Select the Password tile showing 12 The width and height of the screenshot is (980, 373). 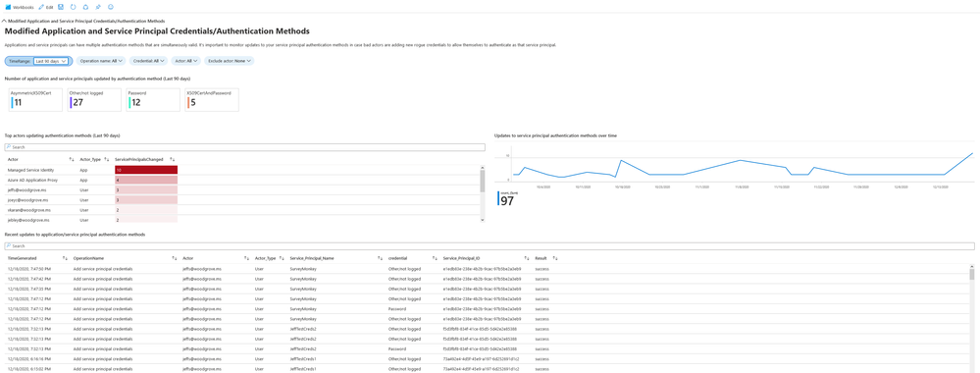click(x=153, y=99)
